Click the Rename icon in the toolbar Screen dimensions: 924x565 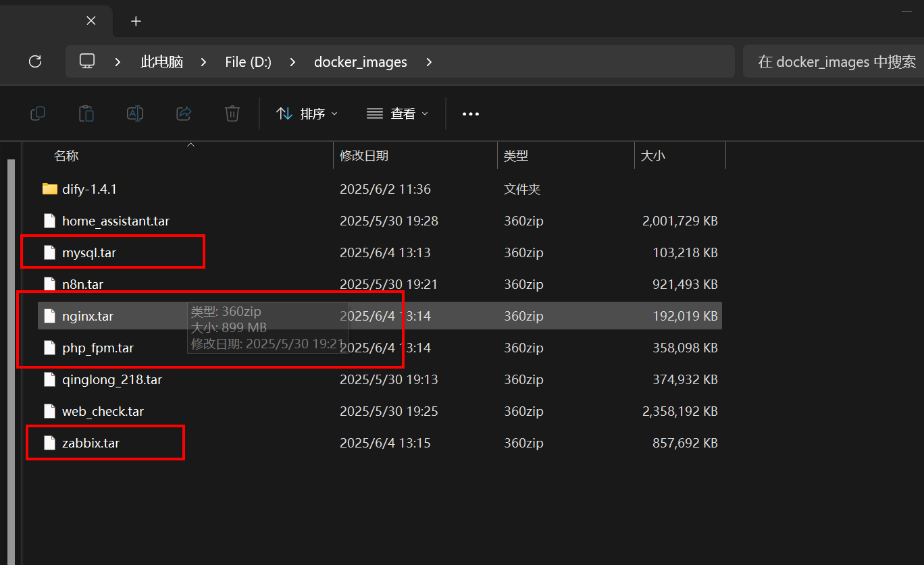[x=135, y=113]
